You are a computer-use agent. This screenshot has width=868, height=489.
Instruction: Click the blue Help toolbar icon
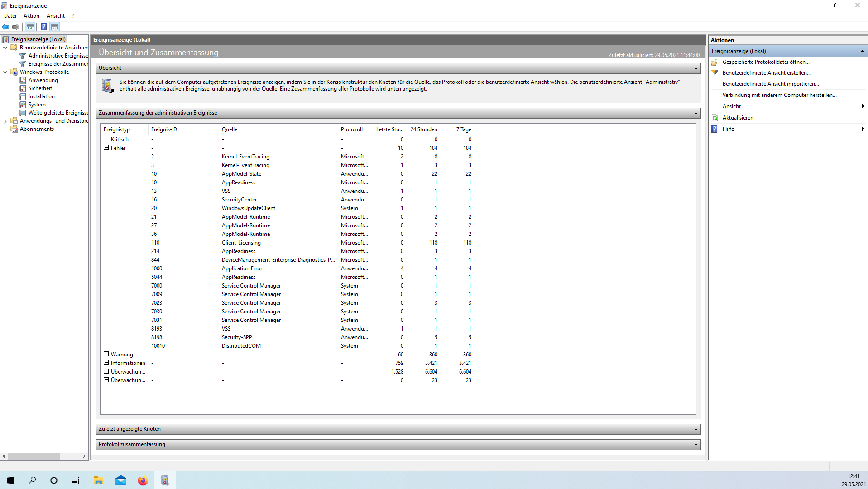pos(43,27)
